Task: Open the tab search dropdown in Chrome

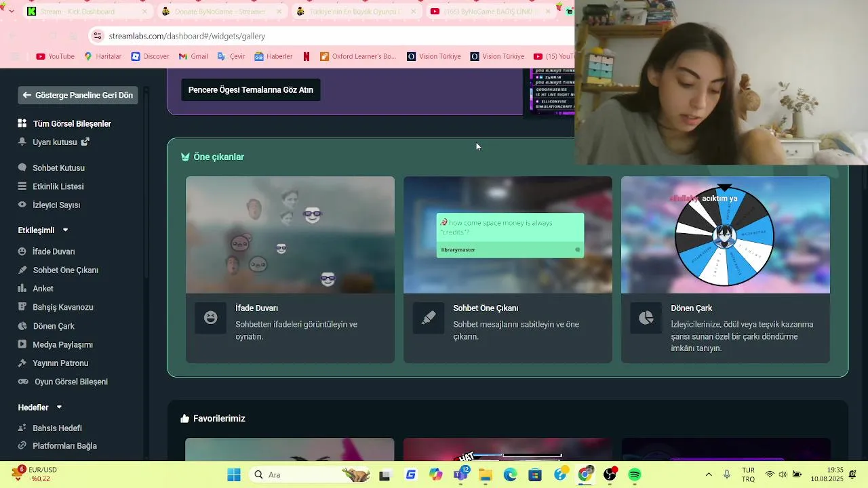Action: [12, 12]
